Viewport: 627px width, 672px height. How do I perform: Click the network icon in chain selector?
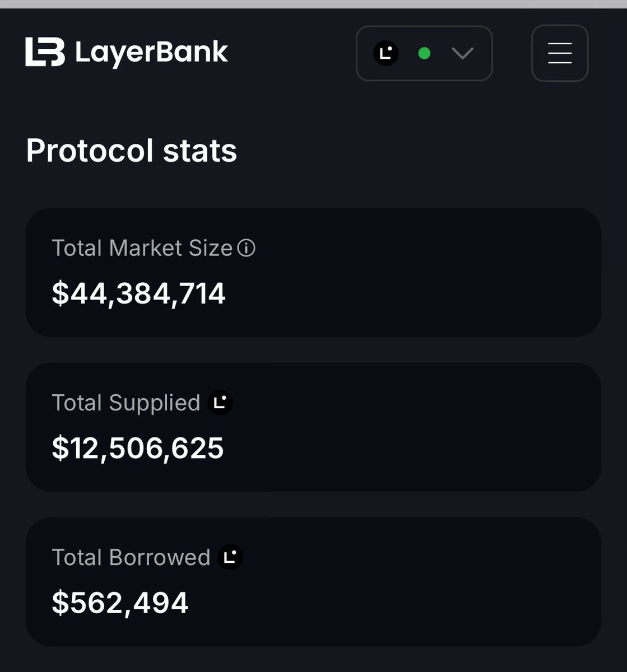pos(386,54)
